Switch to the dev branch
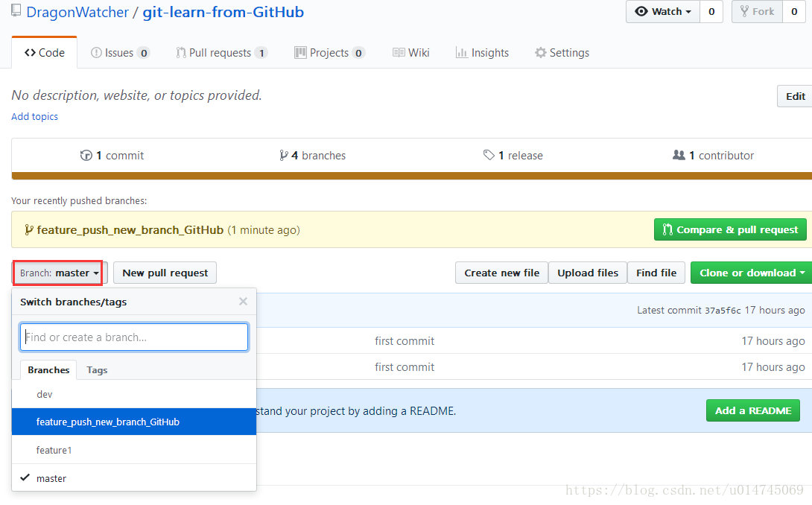The width and height of the screenshot is (812, 505). (x=134, y=394)
